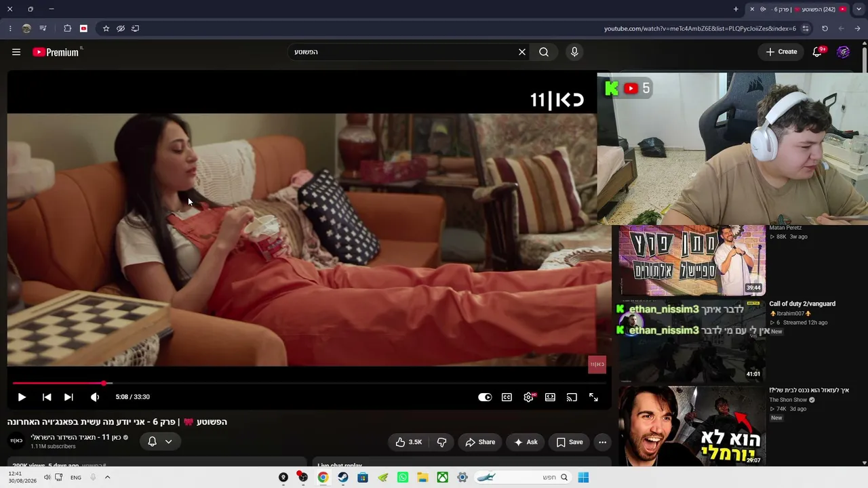The image size is (868, 488).
Task: Open the browser extensions puzzle icon
Action: click(x=67, y=28)
